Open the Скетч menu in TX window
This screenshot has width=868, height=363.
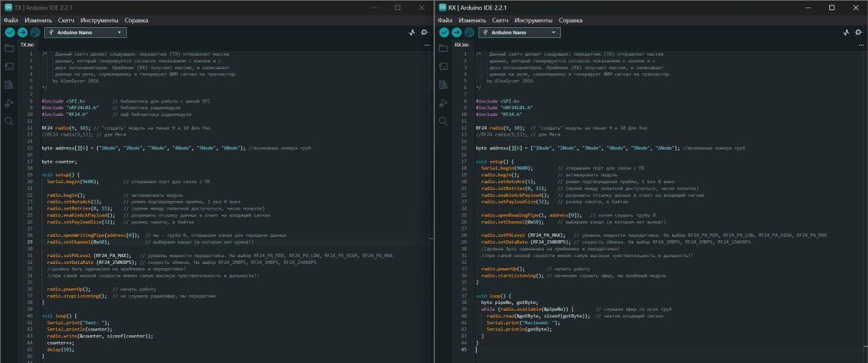66,20
